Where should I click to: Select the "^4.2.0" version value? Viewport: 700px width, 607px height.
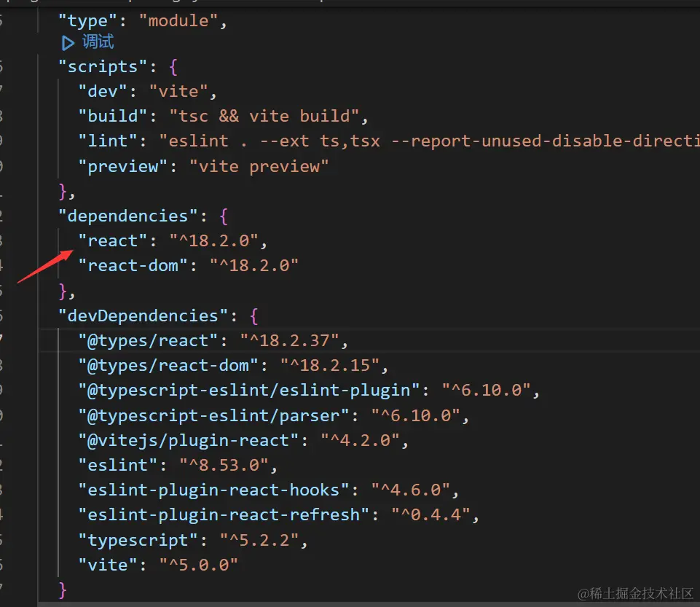360,441
